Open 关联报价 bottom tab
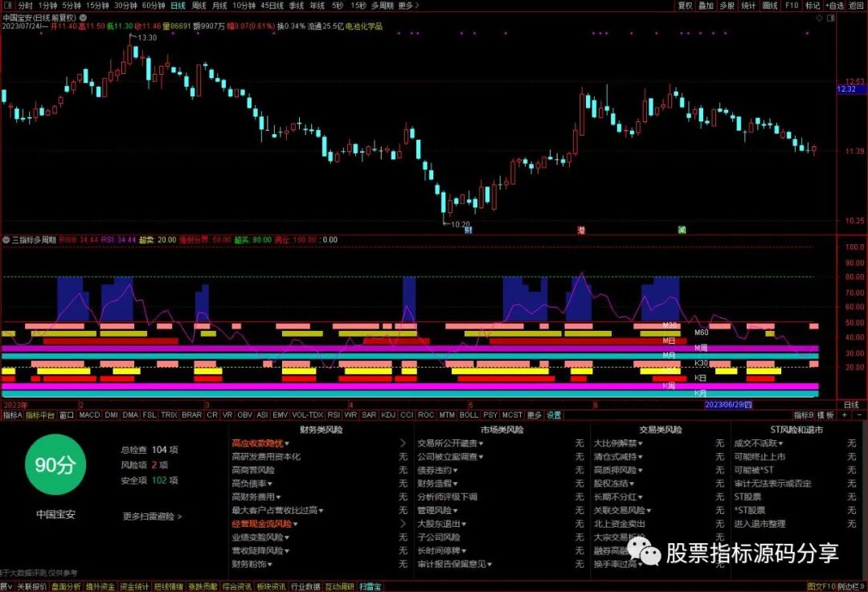The image size is (868, 592). point(31,586)
